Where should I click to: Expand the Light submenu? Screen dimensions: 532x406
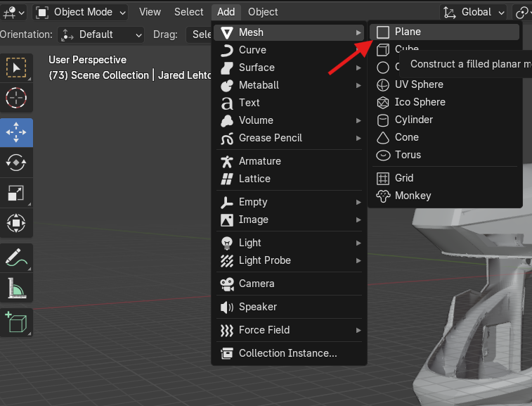pyautogui.click(x=289, y=243)
